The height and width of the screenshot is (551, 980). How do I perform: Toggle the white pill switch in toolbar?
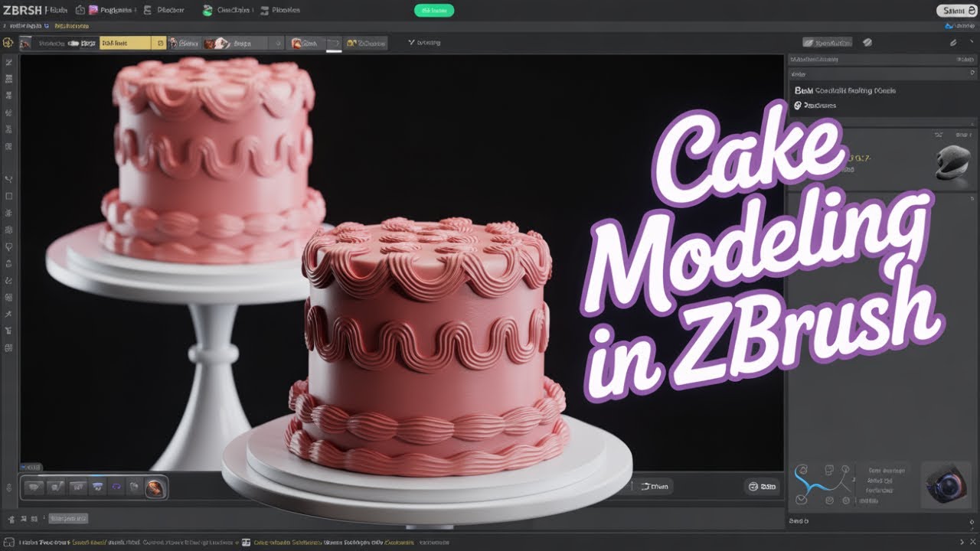pyautogui.click(x=74, y=44)
